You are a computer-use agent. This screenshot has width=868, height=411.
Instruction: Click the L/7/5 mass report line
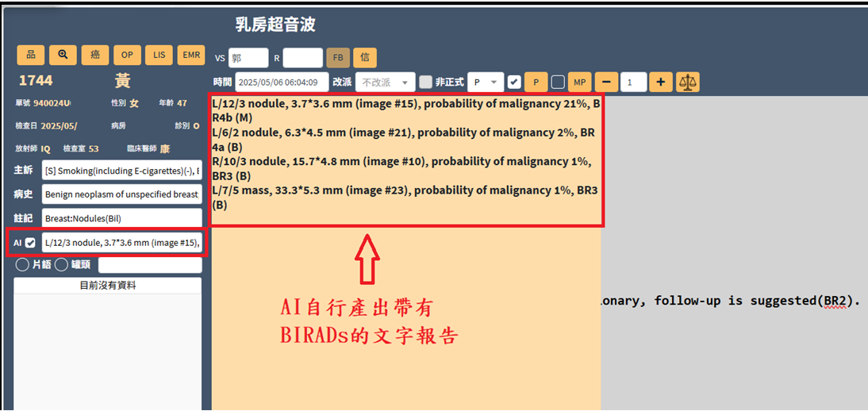[x=405, y=198]
